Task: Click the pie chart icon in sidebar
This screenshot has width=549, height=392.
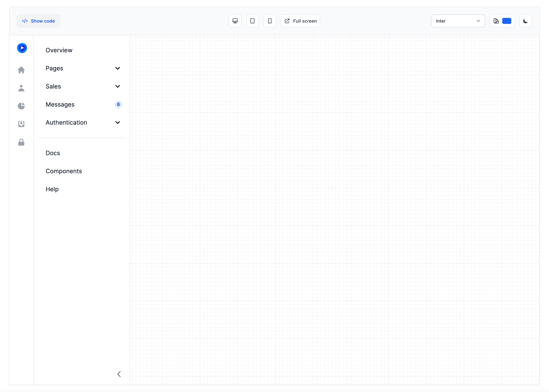Action: 21,106
